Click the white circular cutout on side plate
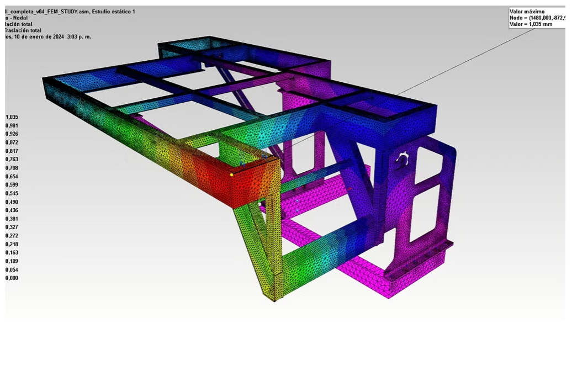The width and height of the screenshot is (572, 392). (x=401, y=161)
